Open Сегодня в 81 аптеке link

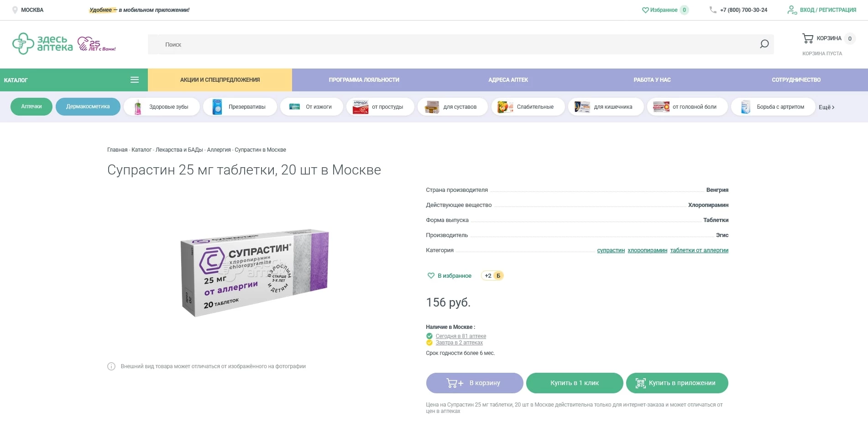click(460, 336)
